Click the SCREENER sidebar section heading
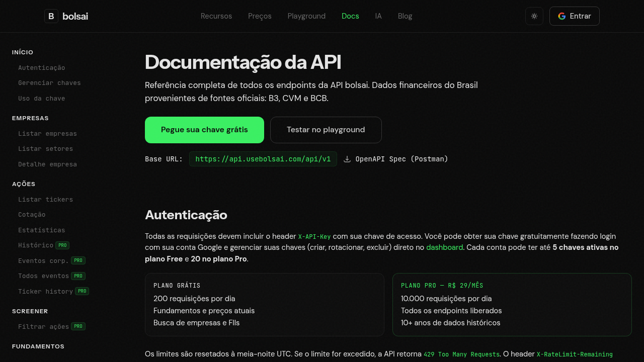Image resolution: width=644 pixels, height=362 pixels. 30,311
